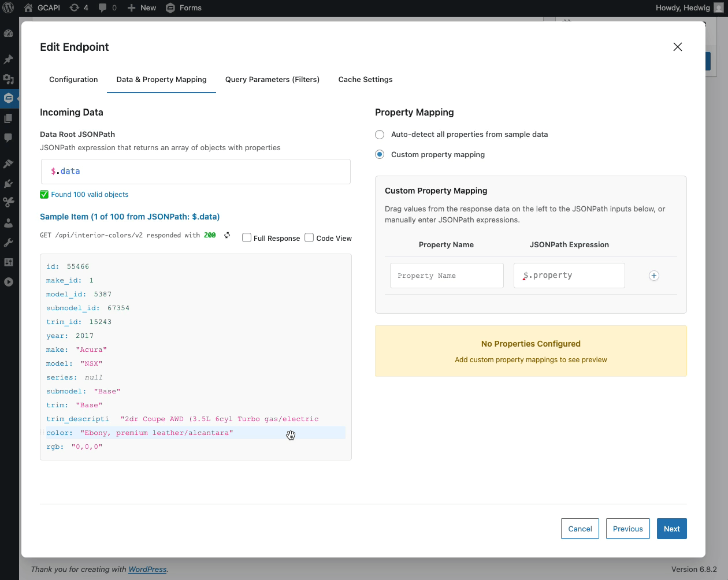The image size is (728, 580).
Task: Focus the Property Name input
Action: 447,276
